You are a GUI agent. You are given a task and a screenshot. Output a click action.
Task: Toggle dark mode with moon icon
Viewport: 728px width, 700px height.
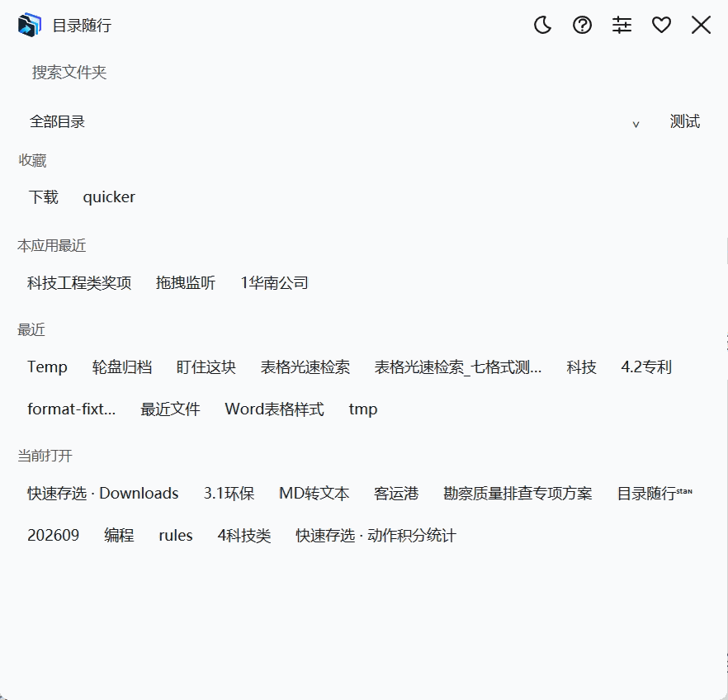click(542, 25)
